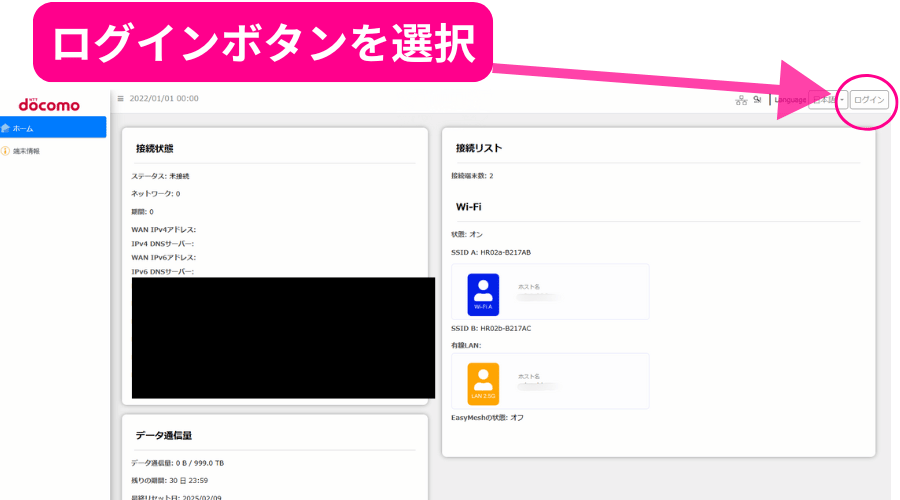Click データ通信量: 0 B / 999.0 TB

click(x=177, y=463)
